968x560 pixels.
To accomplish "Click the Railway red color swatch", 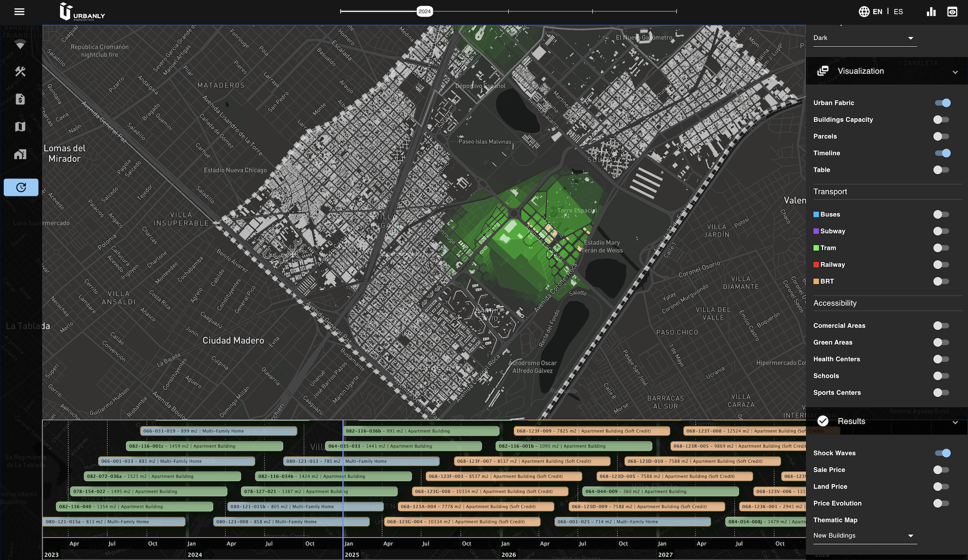I will pos(816,265).
